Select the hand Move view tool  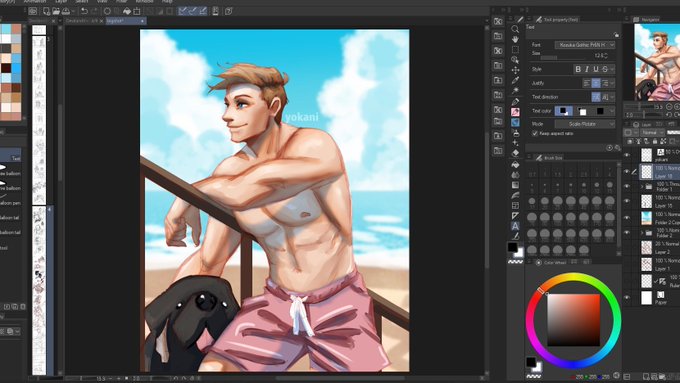[515, 39]
